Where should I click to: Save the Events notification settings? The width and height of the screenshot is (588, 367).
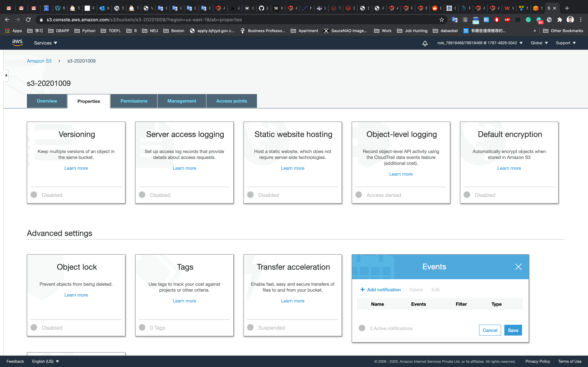(513, 330)
